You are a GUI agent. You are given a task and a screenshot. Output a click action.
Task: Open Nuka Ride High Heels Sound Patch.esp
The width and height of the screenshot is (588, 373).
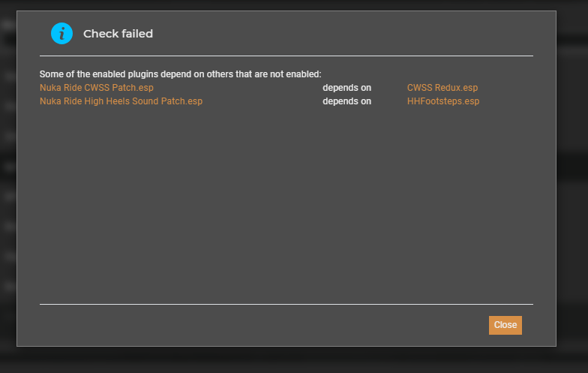[x=121, y=101]
